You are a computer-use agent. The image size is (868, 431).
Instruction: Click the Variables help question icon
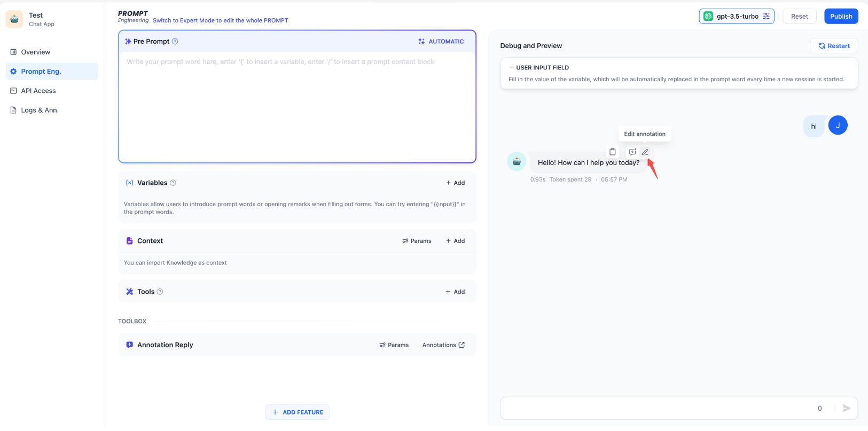pyautogui.click(x=173, y=183)
